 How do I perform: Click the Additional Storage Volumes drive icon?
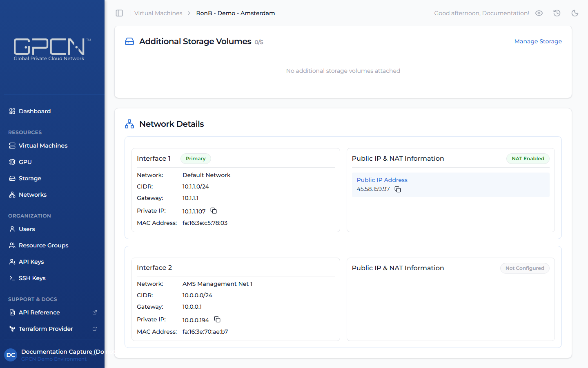(129, 41)
